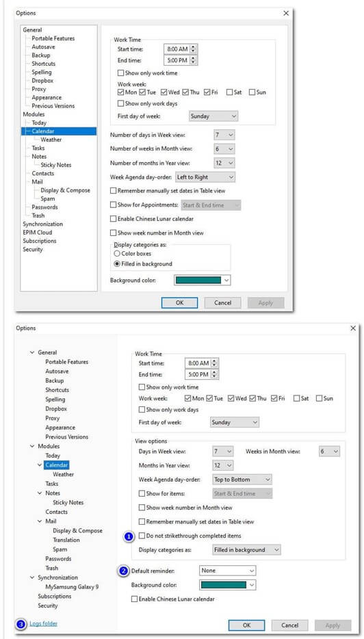Tick 'Show for Appointments' checkbox
Image resolution: width=364 pixels, height=639 pixels.
[x=113, y=205]
